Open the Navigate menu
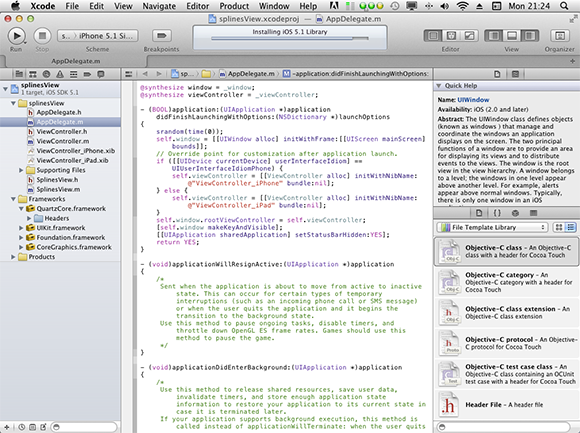 point(159,6)
